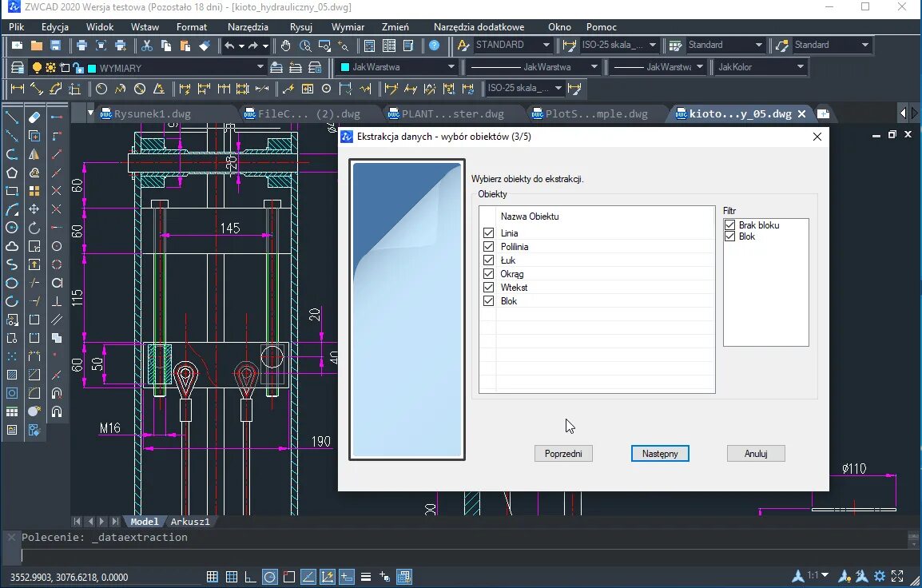Open the WYMIARY layer dropdown
Viewport: 922px width, 588px height.
pyautogui.click(x=260, y=67)
